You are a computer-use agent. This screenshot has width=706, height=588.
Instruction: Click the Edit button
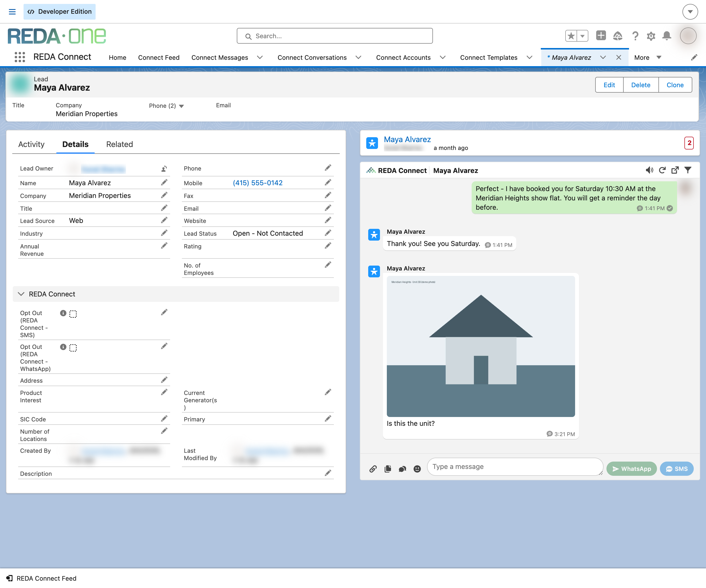[x=609, y=85]
